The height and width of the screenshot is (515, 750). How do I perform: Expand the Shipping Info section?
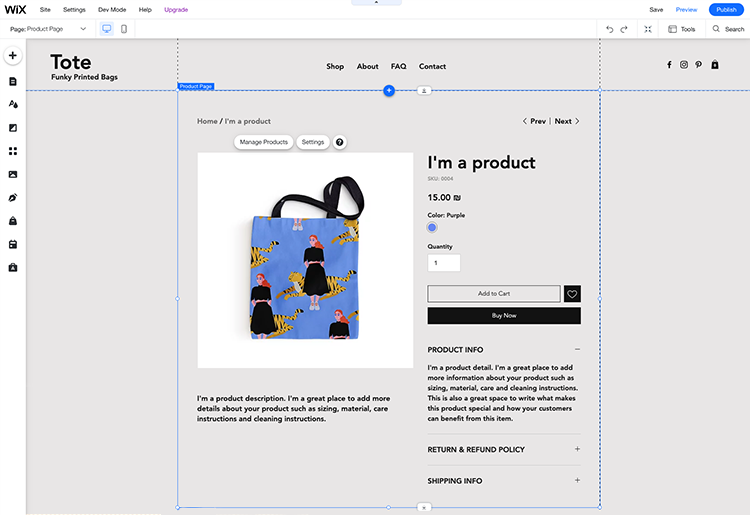[577, 480]
